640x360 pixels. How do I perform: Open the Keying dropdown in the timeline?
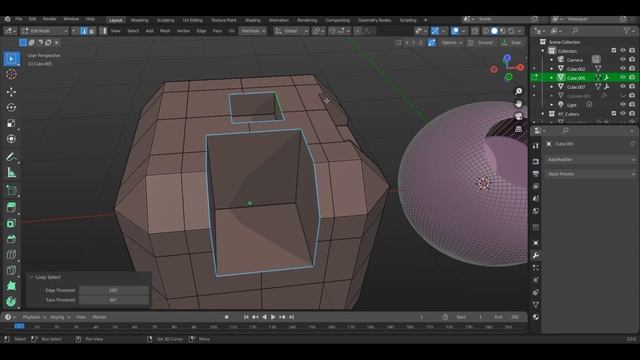pyautogui.click(x=60, y=317)
